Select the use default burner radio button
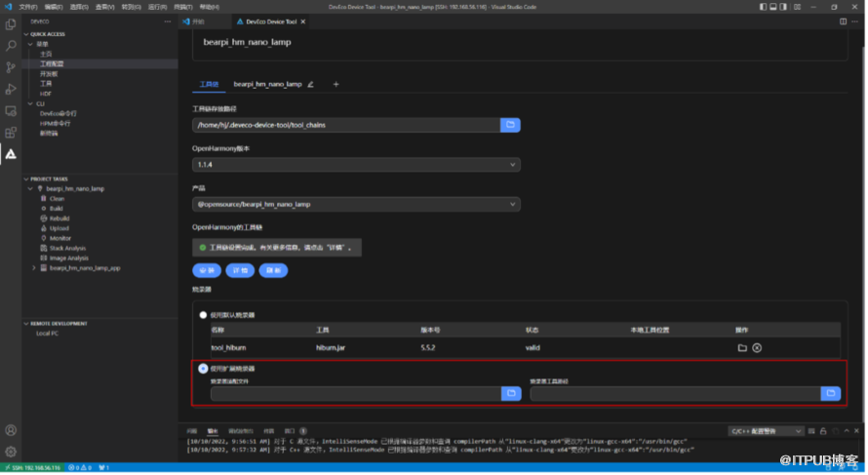The image size is (868, 475). pyautogui.click(x=203, y=316)
